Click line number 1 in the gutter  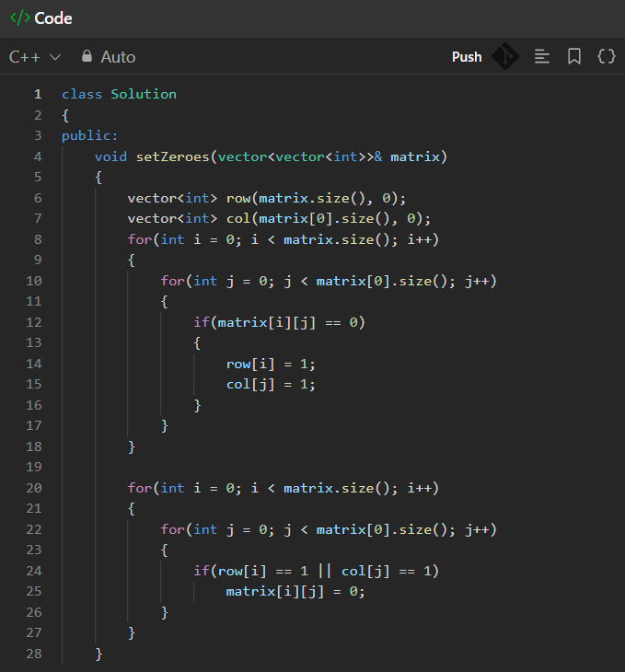(x=38, y=94)
